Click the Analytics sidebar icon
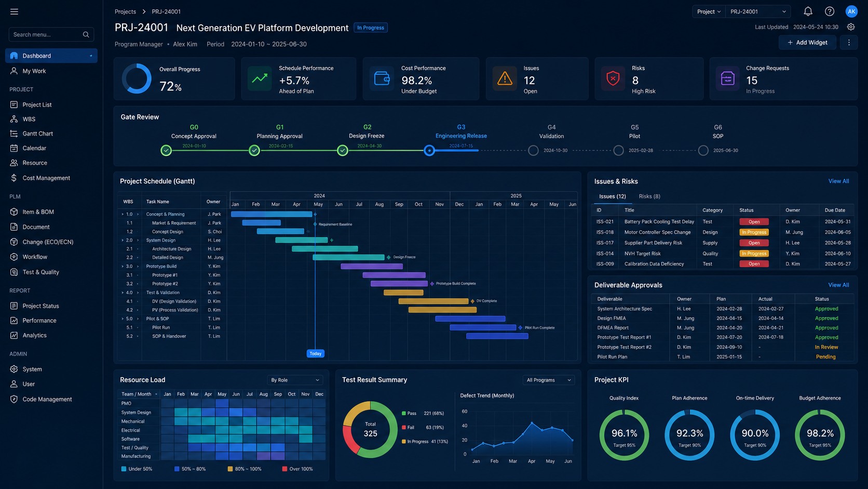 [14, 335]
